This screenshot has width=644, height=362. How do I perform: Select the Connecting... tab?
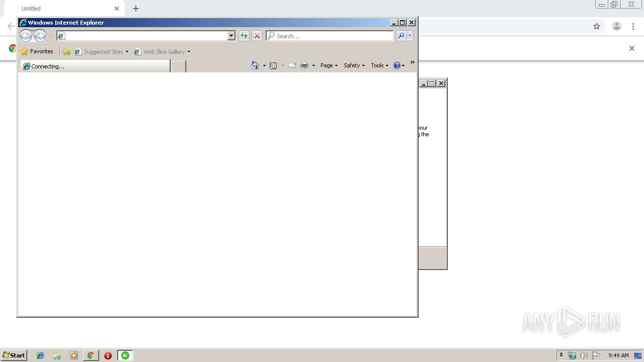pos(95,66)
